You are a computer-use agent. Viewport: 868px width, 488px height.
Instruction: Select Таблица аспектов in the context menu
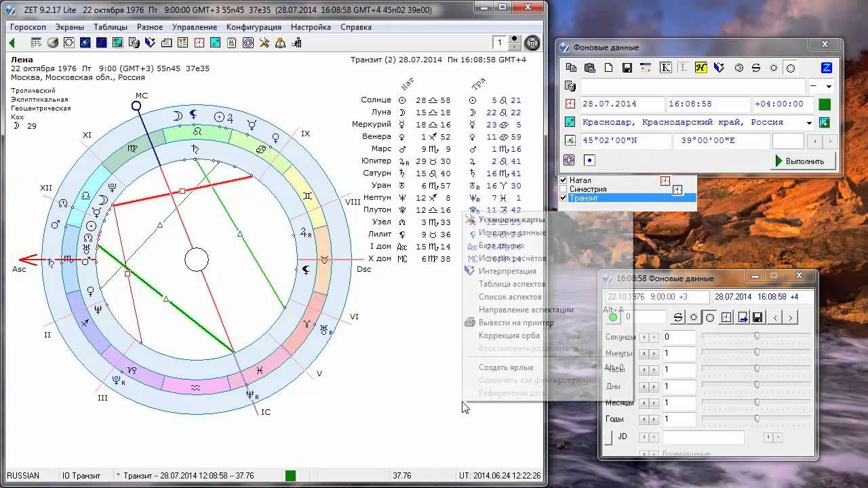512,284
